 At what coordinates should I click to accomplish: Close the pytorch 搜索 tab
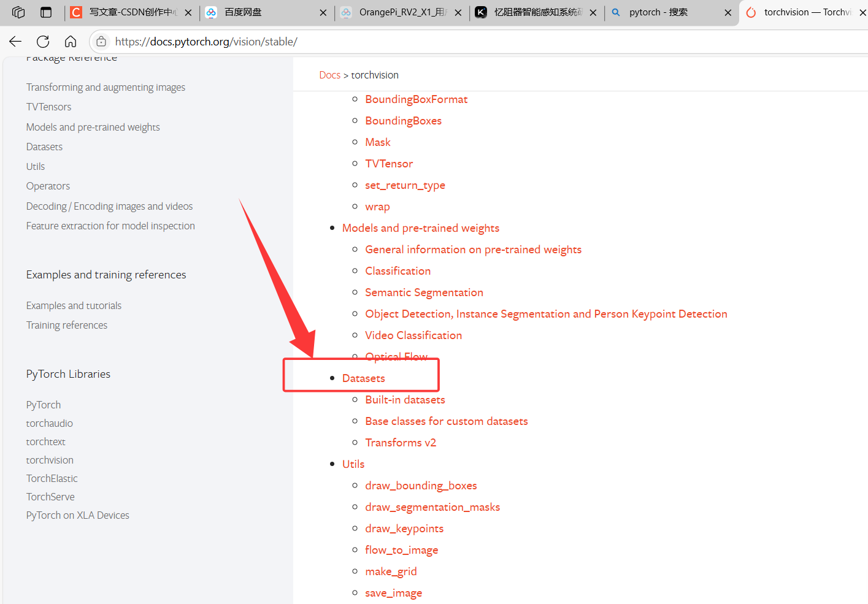[728, 12]
